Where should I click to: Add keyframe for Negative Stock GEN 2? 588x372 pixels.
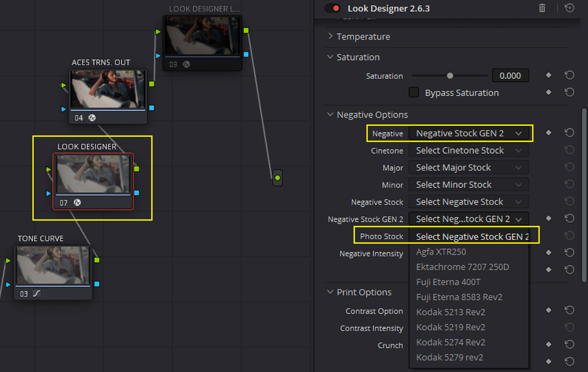(x=549, y=219)
